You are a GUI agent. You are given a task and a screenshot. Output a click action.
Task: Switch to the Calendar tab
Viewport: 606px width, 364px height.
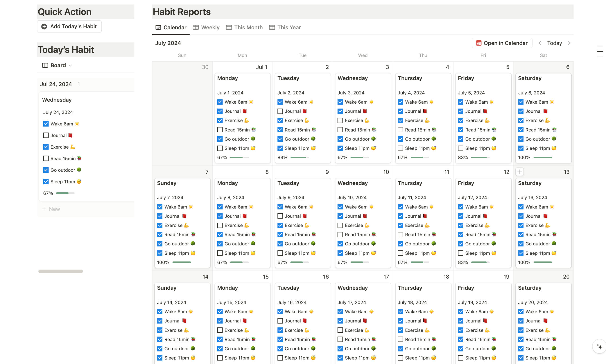click(x=171, y=27)
